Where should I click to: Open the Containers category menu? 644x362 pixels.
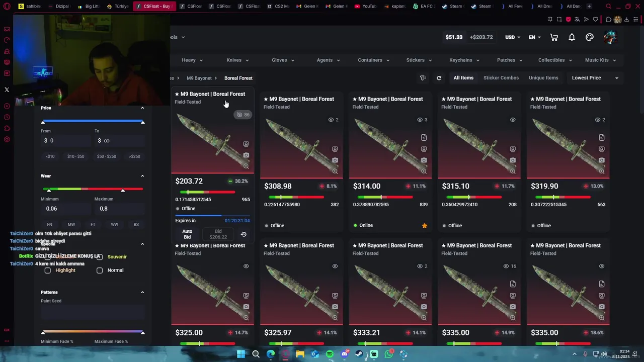(x=374, y=60)
